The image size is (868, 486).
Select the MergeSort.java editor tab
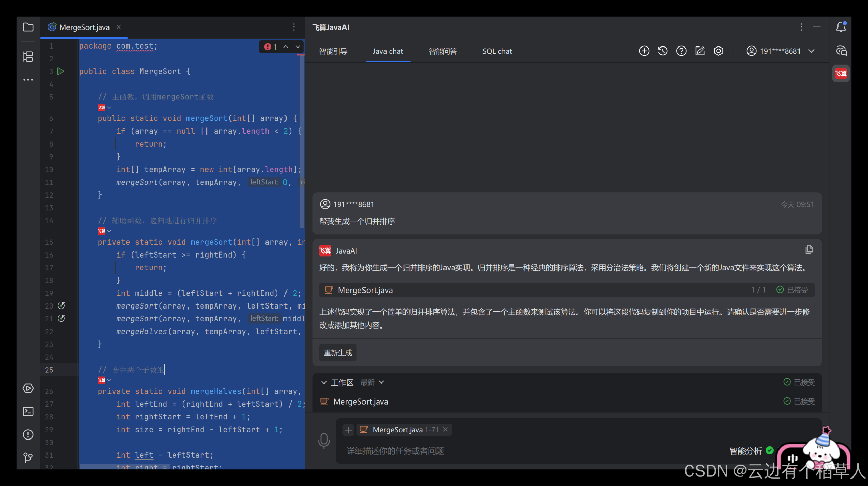point(84,27)
